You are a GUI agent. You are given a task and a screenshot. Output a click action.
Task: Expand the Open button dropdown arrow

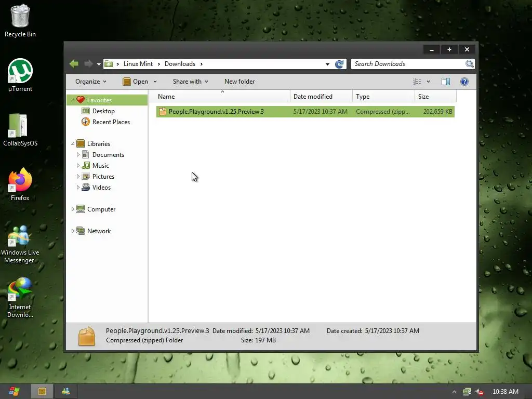(x=155, y=82)
